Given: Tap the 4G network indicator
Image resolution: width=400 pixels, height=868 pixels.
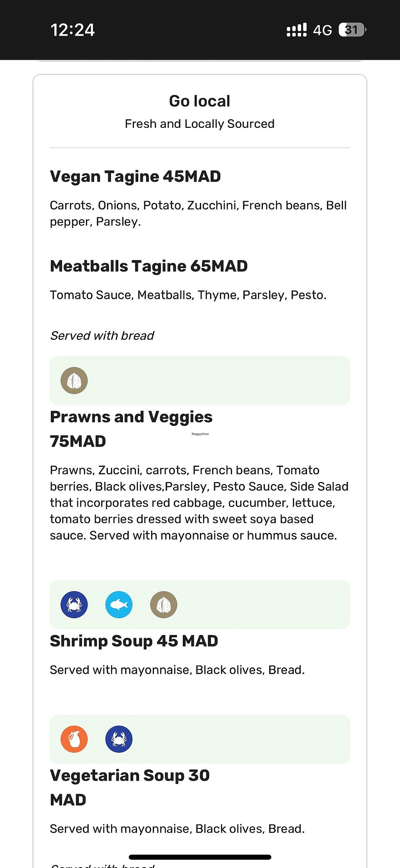Looking at the screenshot, I should tap(322, 30).
